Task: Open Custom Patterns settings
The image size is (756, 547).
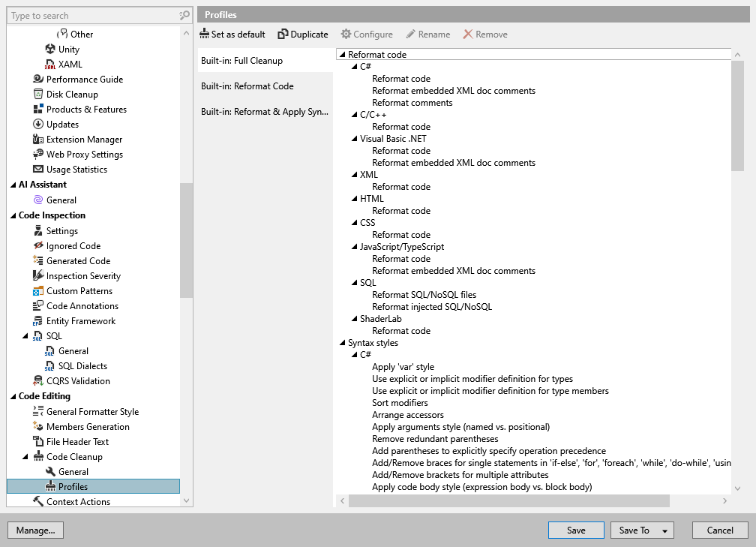Action: [71, 290]
